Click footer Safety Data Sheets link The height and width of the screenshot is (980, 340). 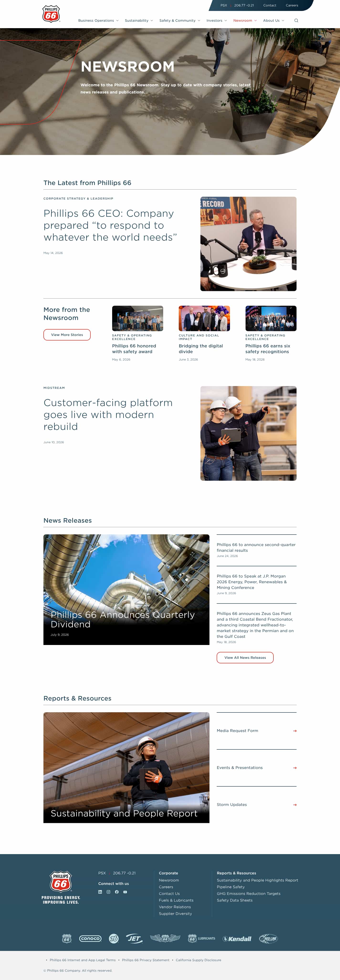(x=235, y=900)
